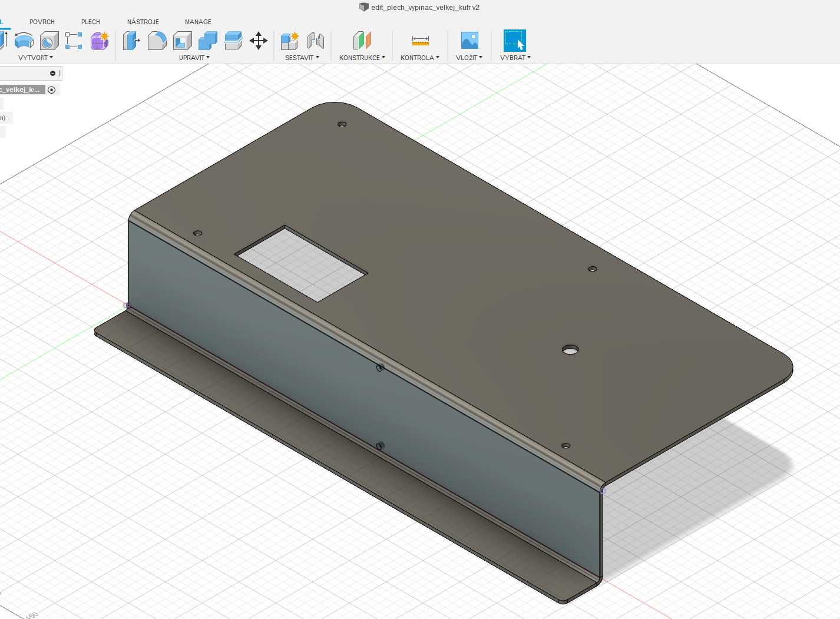
Task: Pick the Fillet tool icon
Action: [157, 41]
